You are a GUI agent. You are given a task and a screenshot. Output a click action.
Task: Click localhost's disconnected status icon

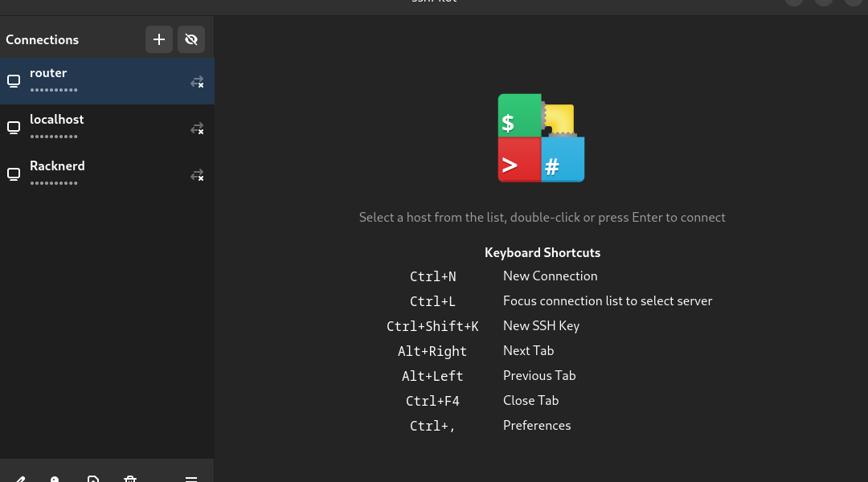tap(197, 129)
